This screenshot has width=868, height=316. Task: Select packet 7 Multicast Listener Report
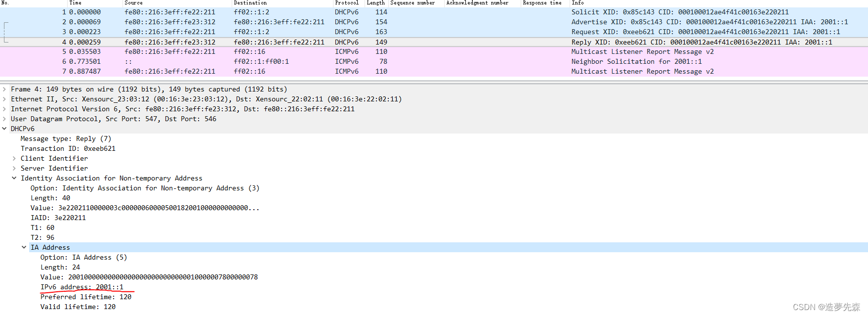click(434, 71)
